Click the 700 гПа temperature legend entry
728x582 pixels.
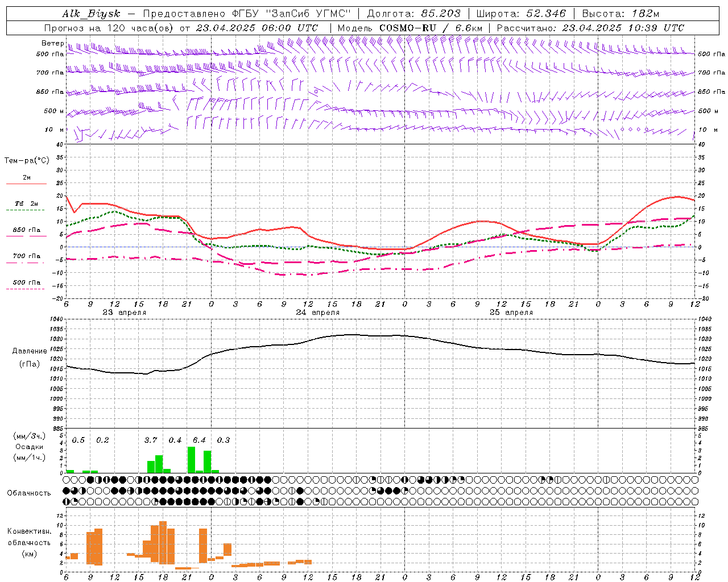[26, 256]
